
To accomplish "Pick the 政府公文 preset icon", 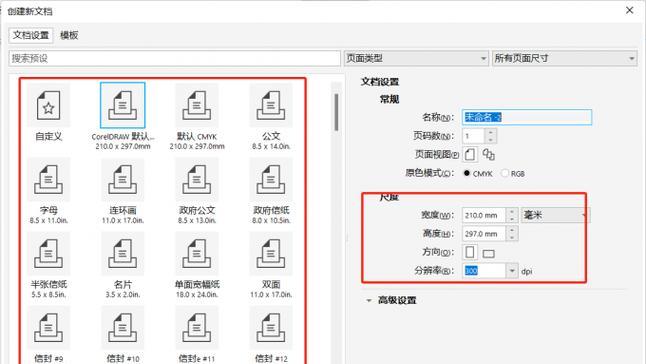I will (x=197, y=180).
